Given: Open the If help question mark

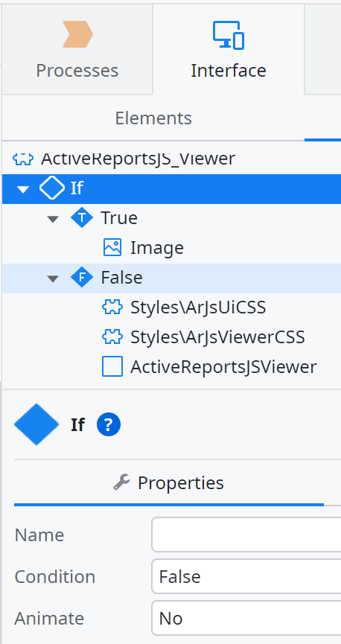Looking at the screenshot, I should pyautogui.click(x=109, y=424).
